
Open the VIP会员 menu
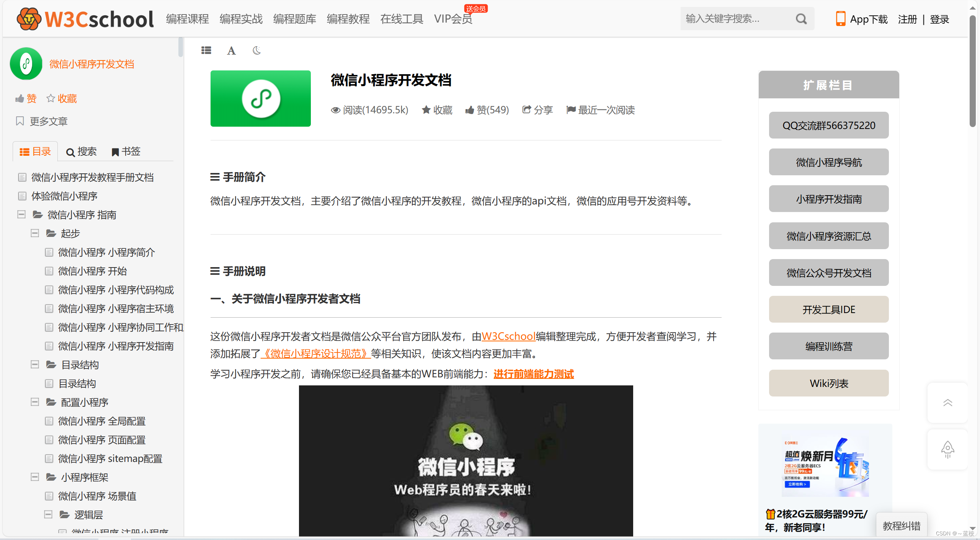coord(453,19)
